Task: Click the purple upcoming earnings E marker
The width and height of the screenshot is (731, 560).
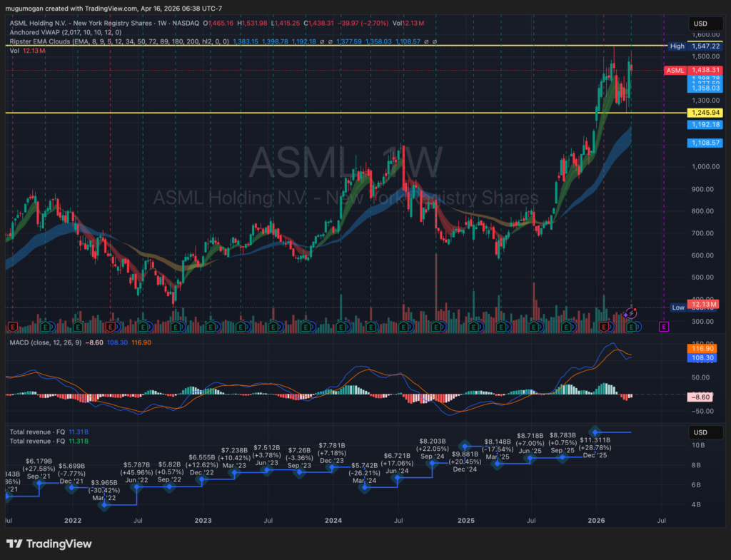Action: [664, 326]
